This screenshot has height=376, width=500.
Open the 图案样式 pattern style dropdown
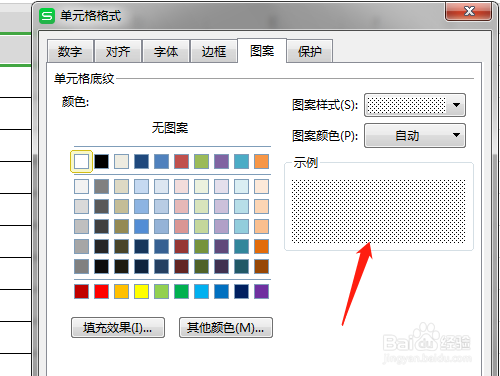tap(415, 105)
